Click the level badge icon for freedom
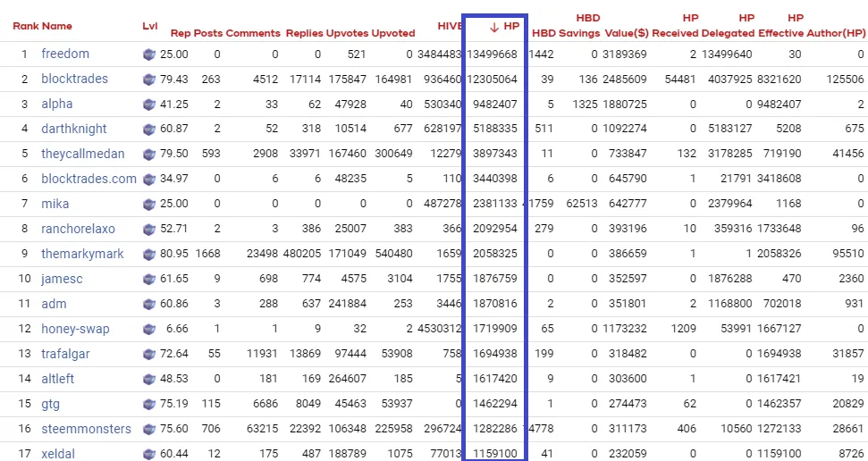Screen dimensions: 868x461 [149, 54]
